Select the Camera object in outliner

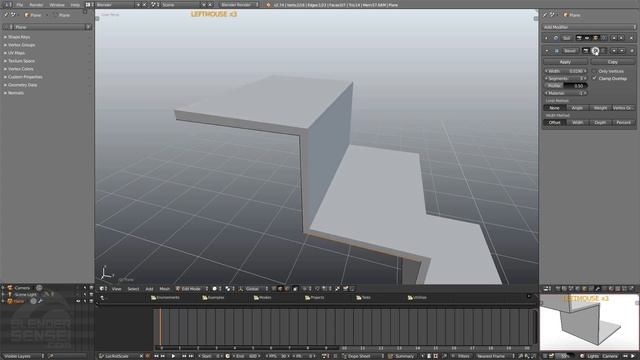[x=22, y=288]
